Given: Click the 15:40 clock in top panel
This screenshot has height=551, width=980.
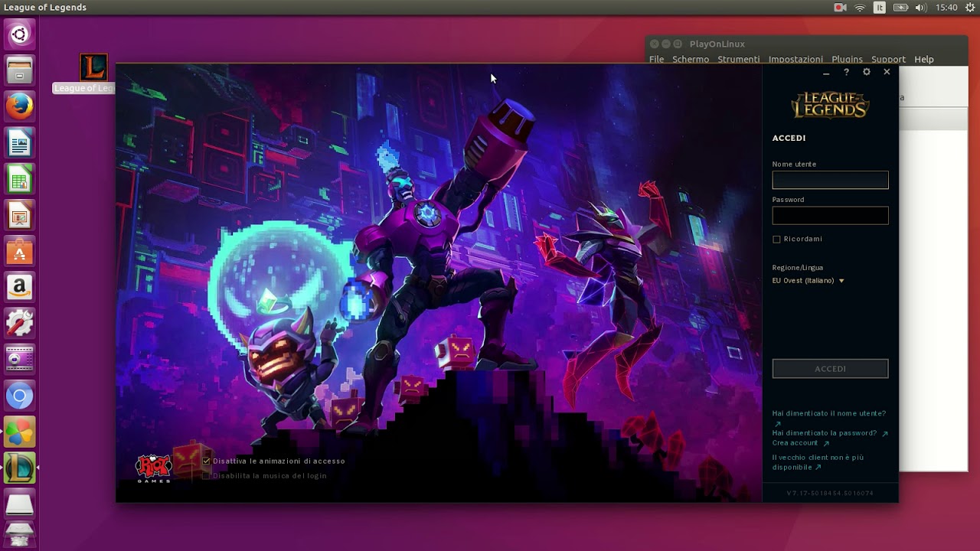Looking at the screenshot, I should (946, 8).
